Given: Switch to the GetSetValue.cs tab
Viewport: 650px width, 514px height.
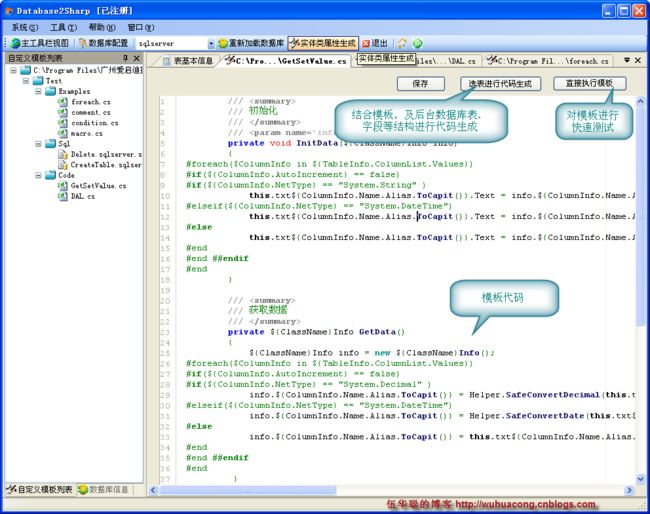Looking at the screenshot, I should (286, 61).
